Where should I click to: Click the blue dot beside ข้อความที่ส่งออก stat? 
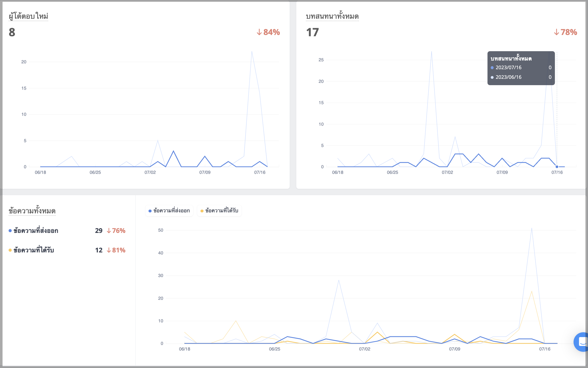click(10, 231)
